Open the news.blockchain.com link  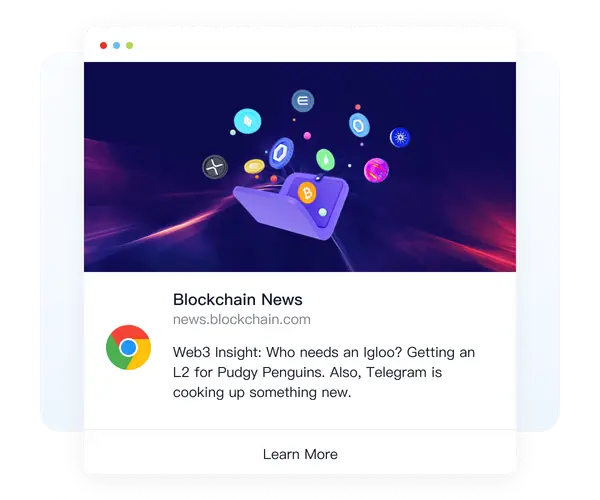[x=241, y=319]
